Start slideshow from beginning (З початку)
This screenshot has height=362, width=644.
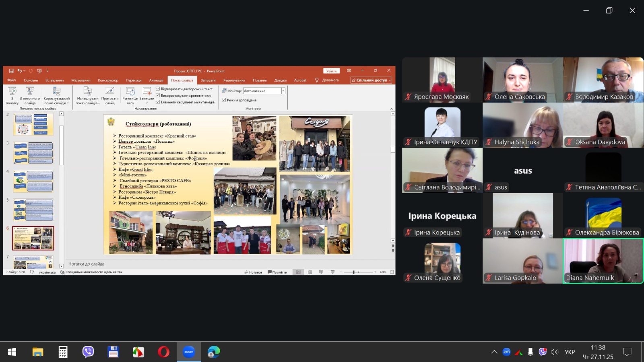point(12,91)
